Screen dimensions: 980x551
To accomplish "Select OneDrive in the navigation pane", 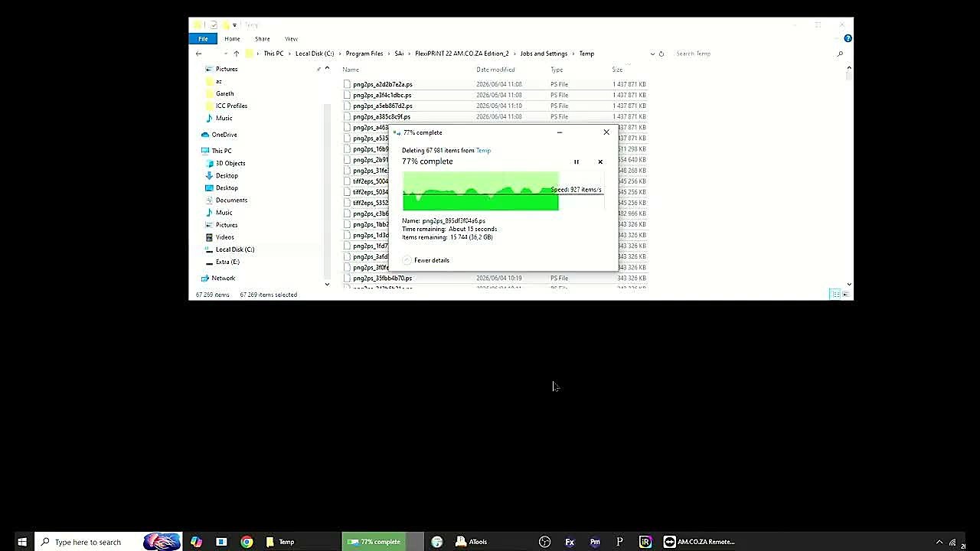I will coord(219,135).
